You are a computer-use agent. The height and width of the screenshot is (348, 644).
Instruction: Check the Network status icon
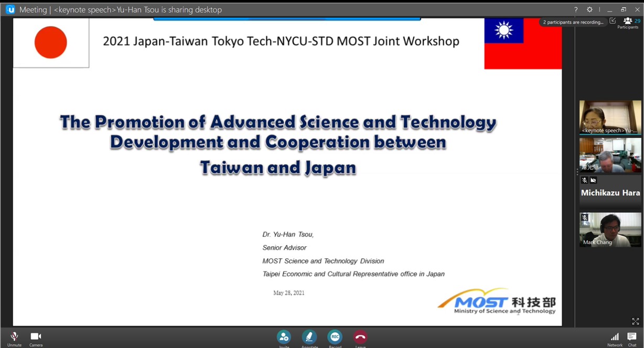[x=615, y=337]
